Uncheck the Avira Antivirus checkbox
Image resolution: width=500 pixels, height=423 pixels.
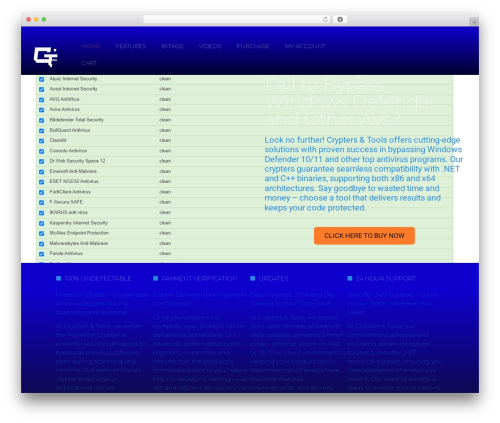coord(42,110)
